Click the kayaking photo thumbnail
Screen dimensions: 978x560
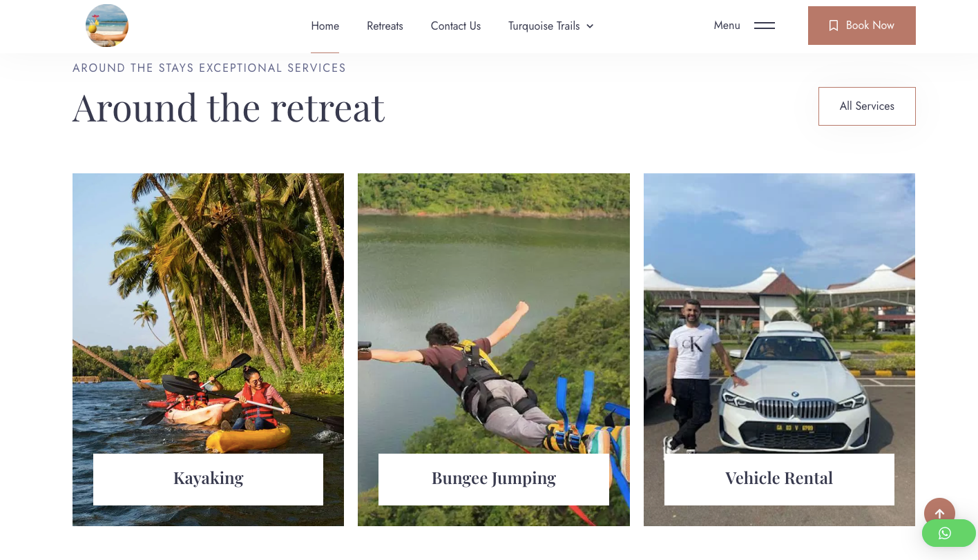click(208, 311)
